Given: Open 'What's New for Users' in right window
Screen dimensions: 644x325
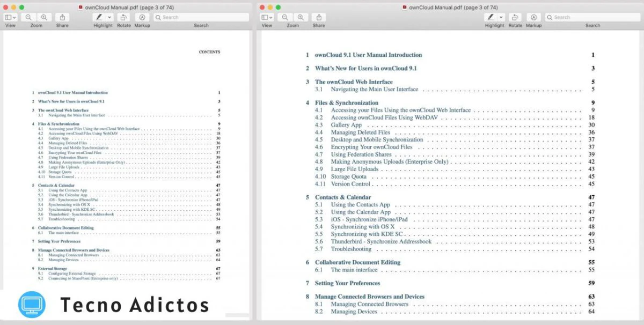Looking at the screenshot, I should coord(366,68).
